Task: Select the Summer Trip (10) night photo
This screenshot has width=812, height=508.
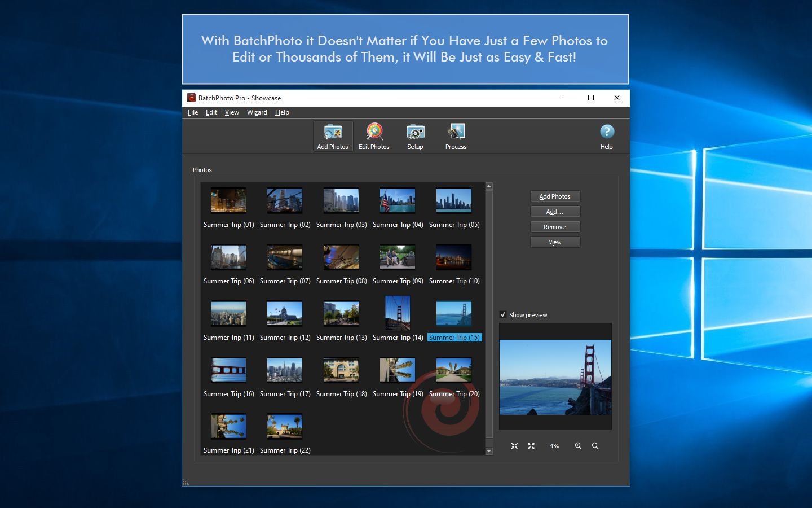Action: (454, 257)
